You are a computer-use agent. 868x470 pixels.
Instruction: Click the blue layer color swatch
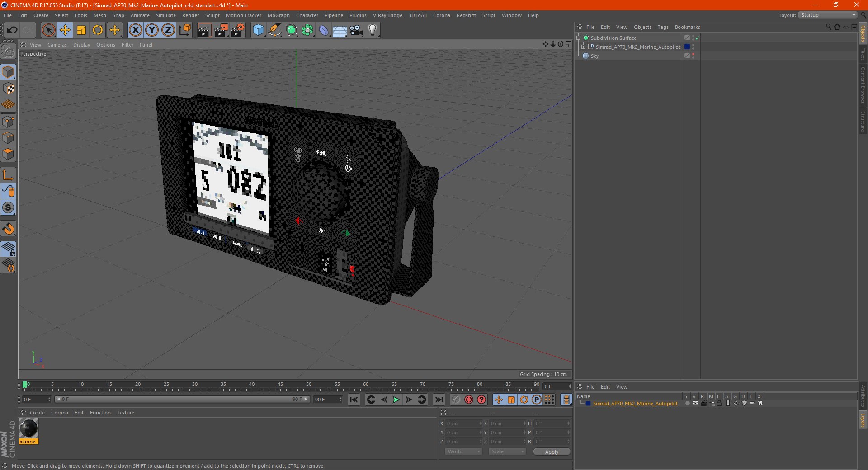click(x=588, y=404)
